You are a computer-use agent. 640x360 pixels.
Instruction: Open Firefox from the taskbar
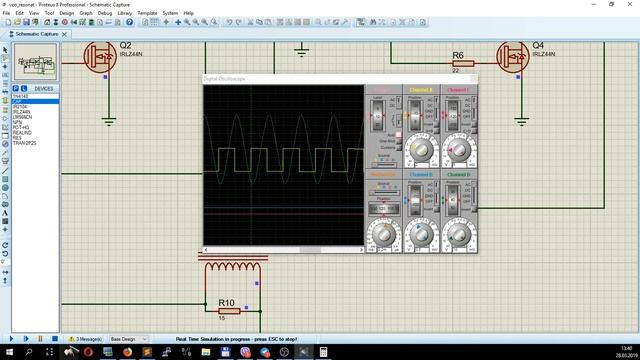pyautogui.click(x=127, y=352)
